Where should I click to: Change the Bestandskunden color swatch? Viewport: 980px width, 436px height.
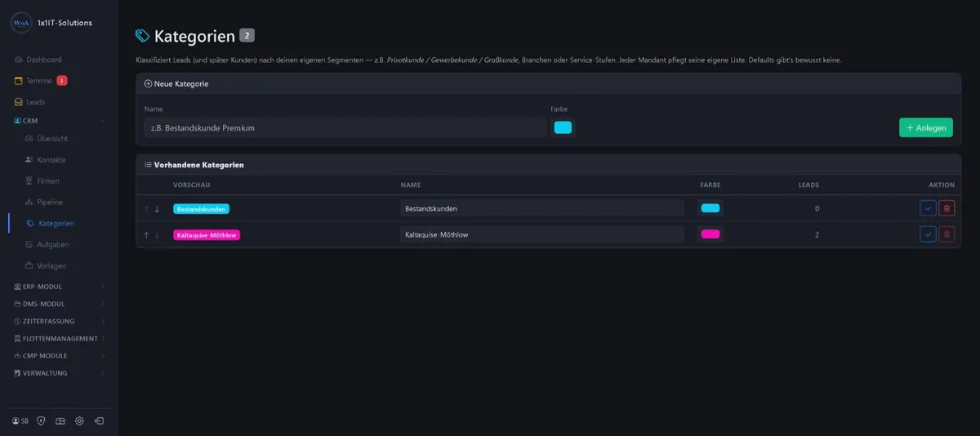coord(710,208)
